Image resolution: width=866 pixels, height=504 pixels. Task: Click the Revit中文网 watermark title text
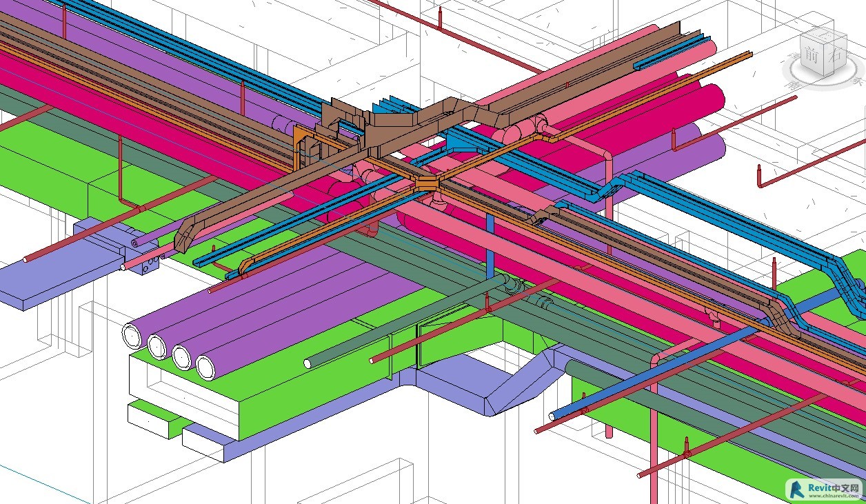(x=834, y=487)
